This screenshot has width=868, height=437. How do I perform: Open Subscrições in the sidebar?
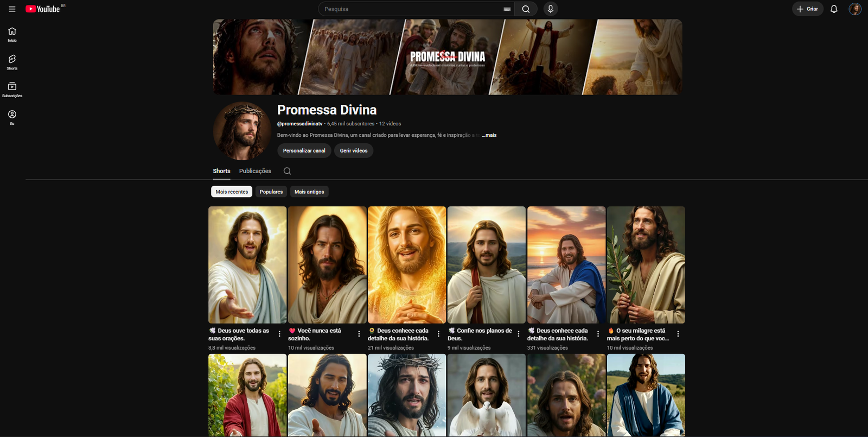coord(12,90)
